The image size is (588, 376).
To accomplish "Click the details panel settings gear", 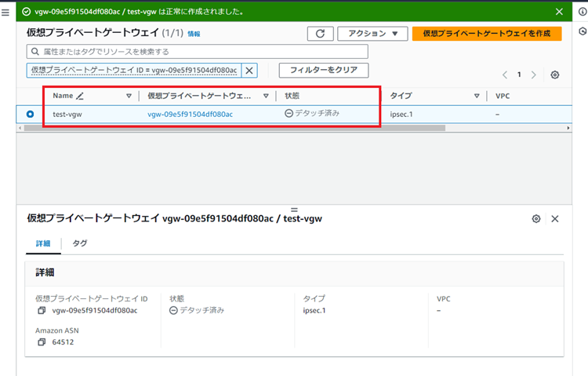I will [x=536, y=219].
